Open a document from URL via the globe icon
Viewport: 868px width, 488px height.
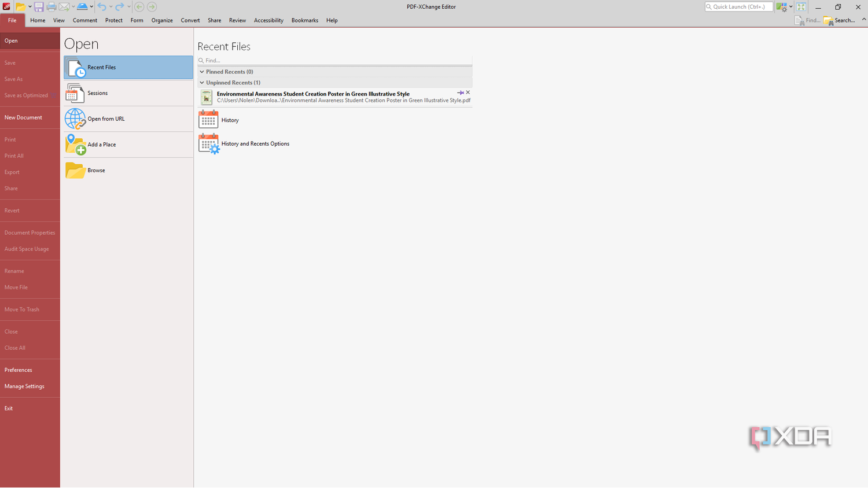click(75, 119)
